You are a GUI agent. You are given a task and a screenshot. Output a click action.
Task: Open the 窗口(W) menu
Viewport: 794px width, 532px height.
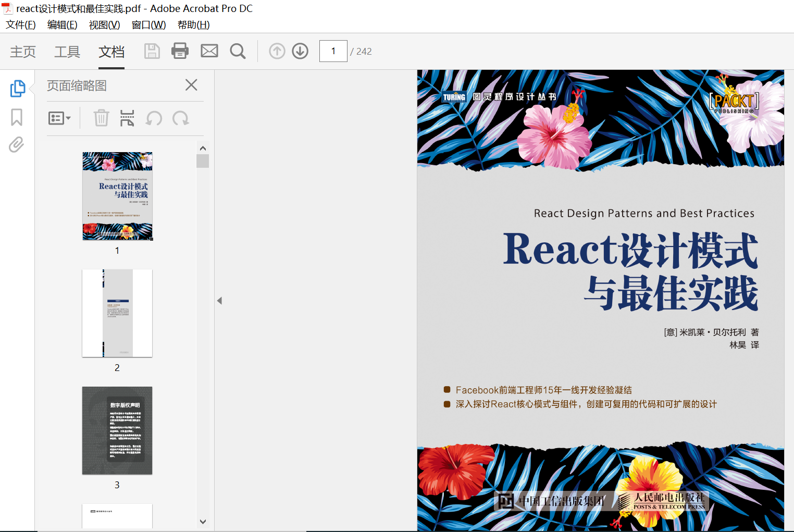click(148, 25)
